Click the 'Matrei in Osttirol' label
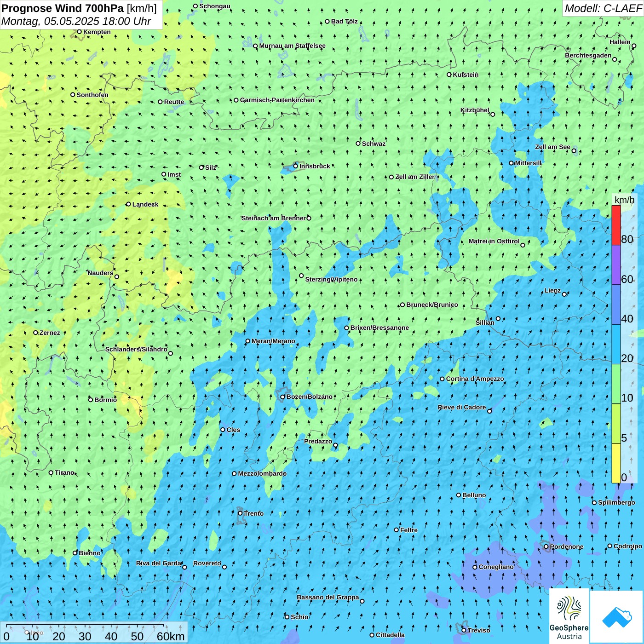This screenshot has width=644, height=644. [x=494, y=241]
